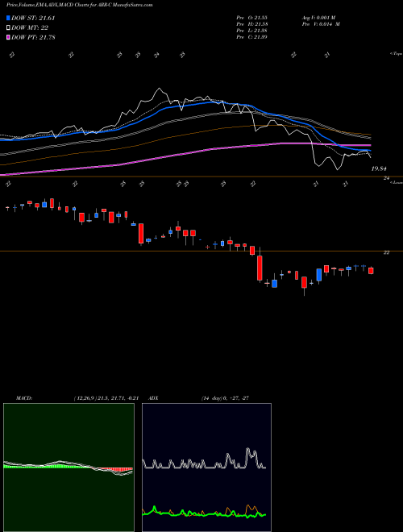Image resolution: width=403 pixels, height=532 pixels.
Task: Click the 'Pre C' close value
Action: tap(251, 37)
